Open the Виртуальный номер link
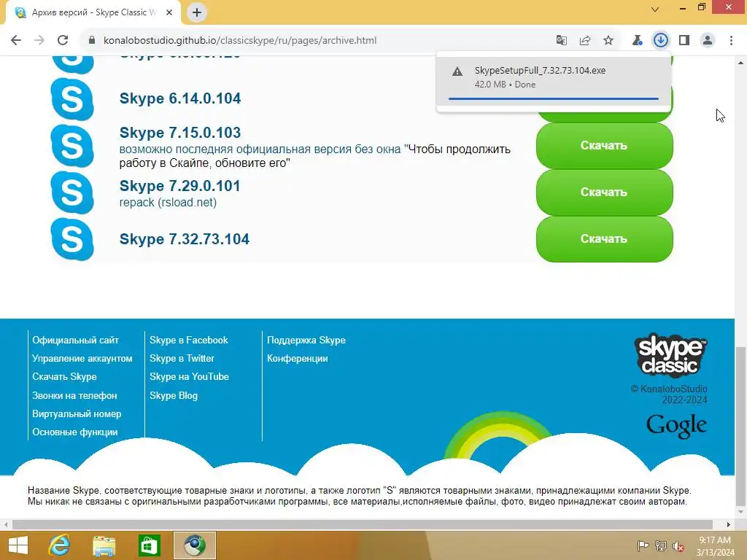747x560 pixels. click(x=77, y=414)
